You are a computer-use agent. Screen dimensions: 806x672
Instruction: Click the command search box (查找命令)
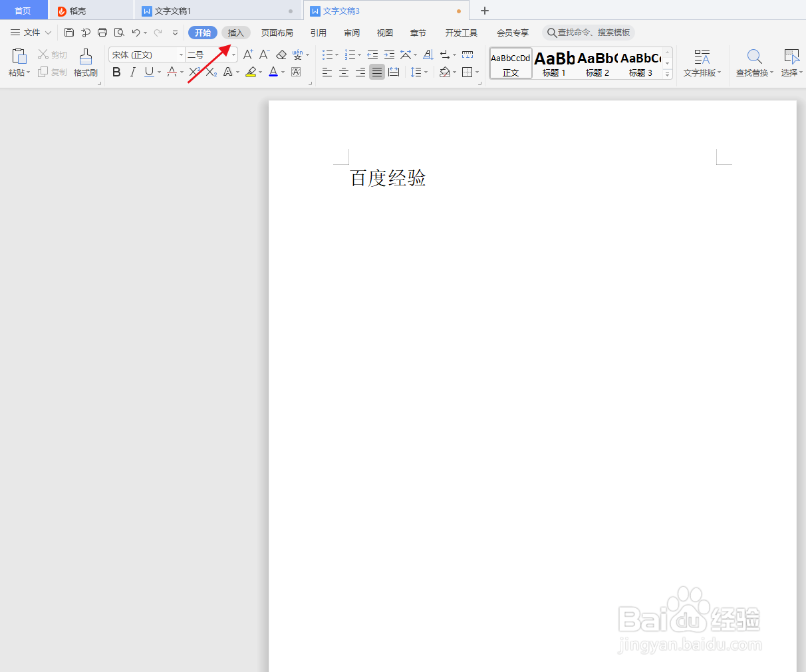pos(589,33)
